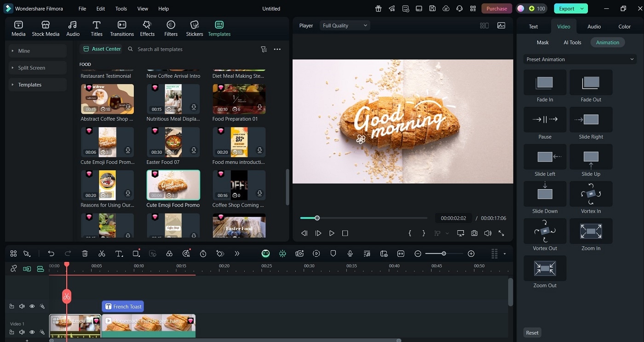Open the player marker options dropdown arrow

tap(447, 233)
